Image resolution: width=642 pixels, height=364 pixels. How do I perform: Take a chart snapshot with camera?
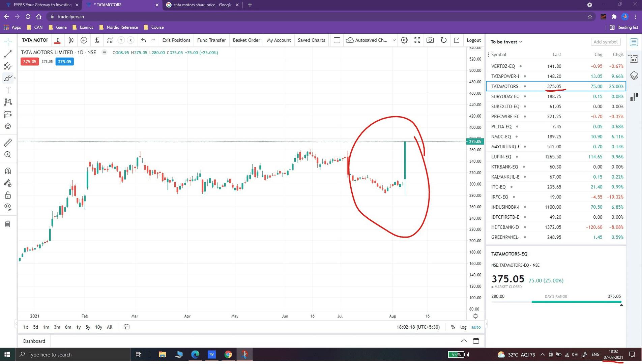pyautogui.click(x=430, y=40)
